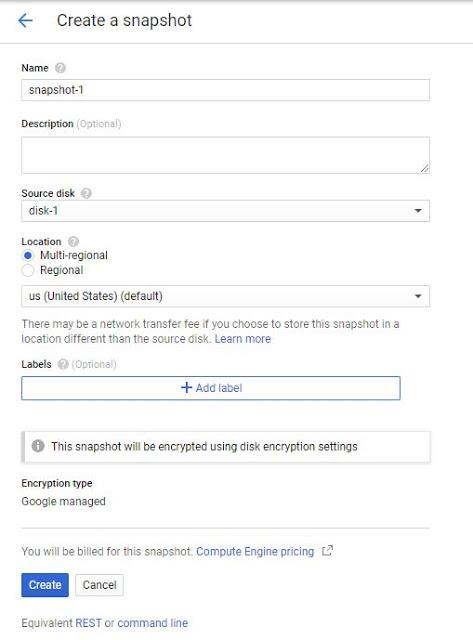
Task: Click the Labels help icon
Action: [63, 364]
